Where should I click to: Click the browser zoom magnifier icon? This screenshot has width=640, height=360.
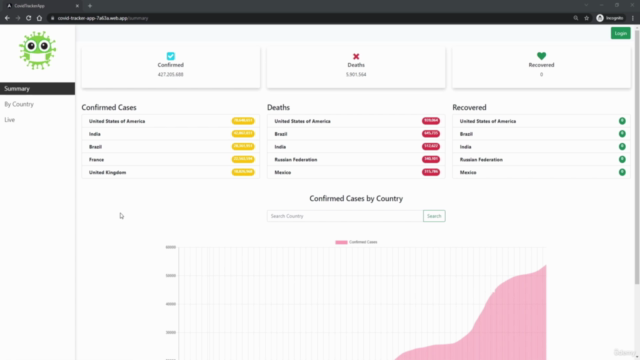click(576, 18)
